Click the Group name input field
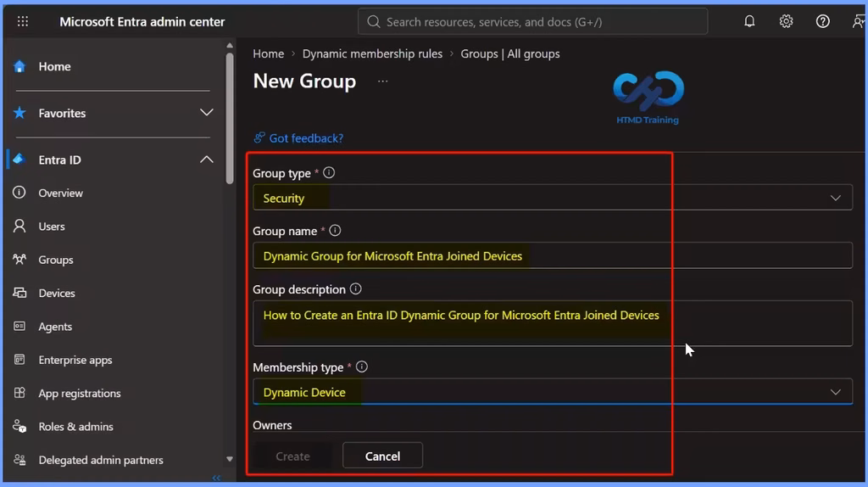This screenshot has height=487, width=868. click(553, 256)
